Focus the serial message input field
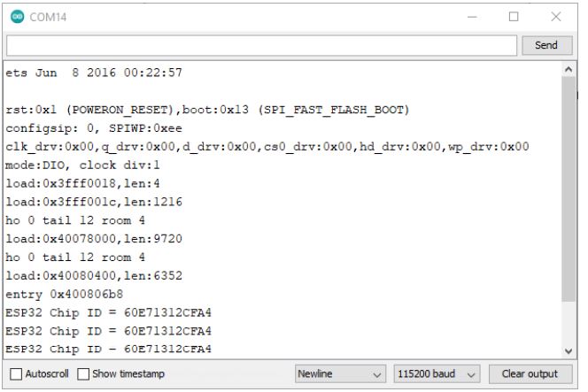This screenshot has height=392, width=588. tap(260, 44)
